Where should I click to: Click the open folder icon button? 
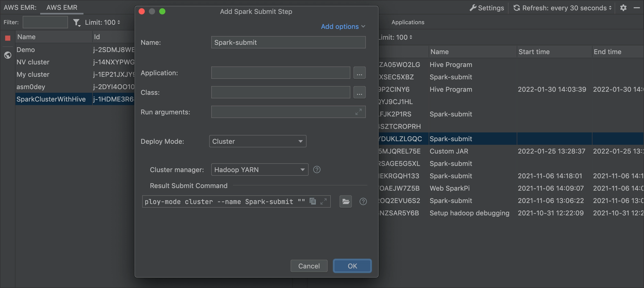point(345,201)
